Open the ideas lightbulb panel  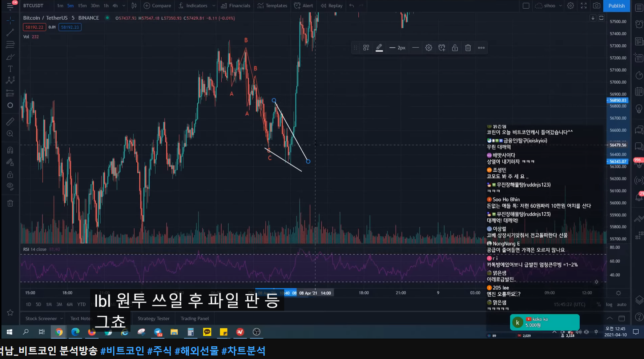tap(639, 109)
